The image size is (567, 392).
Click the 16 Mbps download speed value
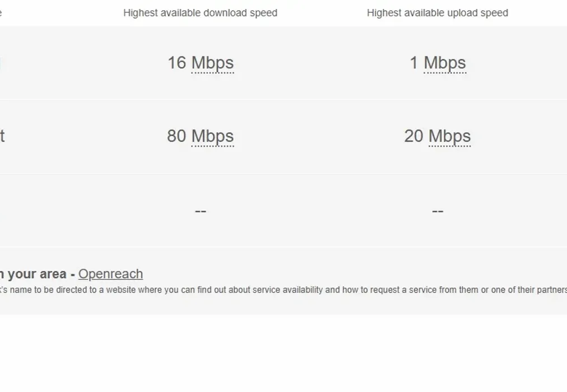[x=200, y=63]
